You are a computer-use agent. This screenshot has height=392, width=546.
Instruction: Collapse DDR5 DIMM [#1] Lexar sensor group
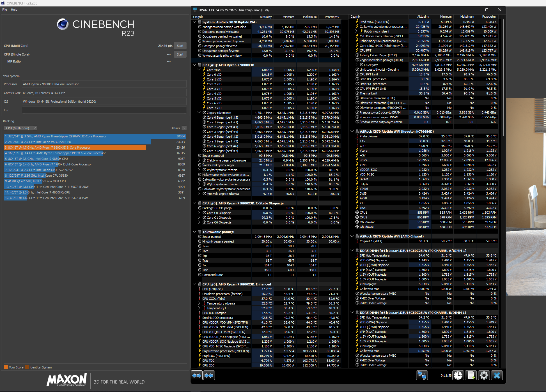[x=352, y=251]
